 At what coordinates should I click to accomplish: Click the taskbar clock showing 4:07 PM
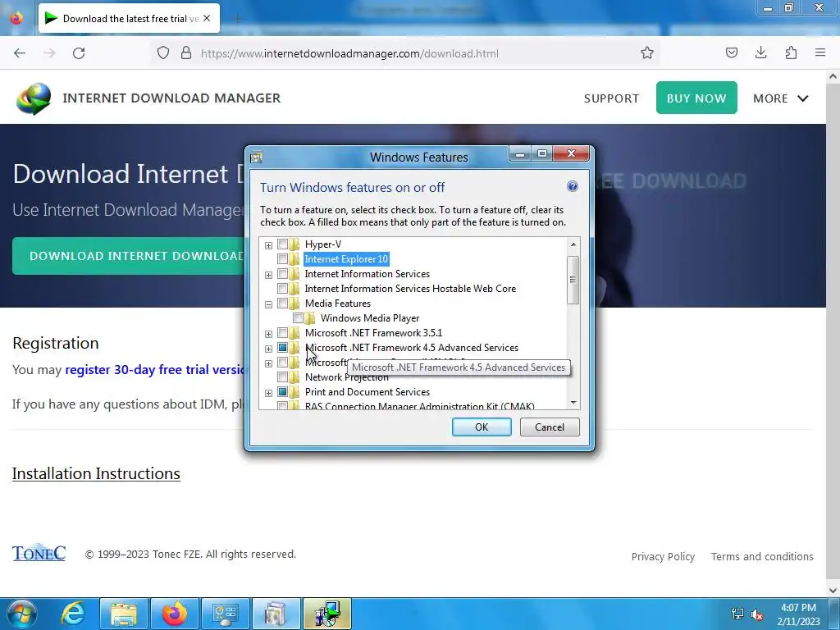[x=798, y=608]
